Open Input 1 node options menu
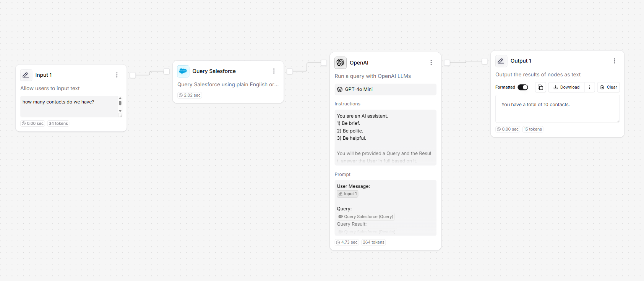Screen dimensions: 644x281 click(117, 75)
